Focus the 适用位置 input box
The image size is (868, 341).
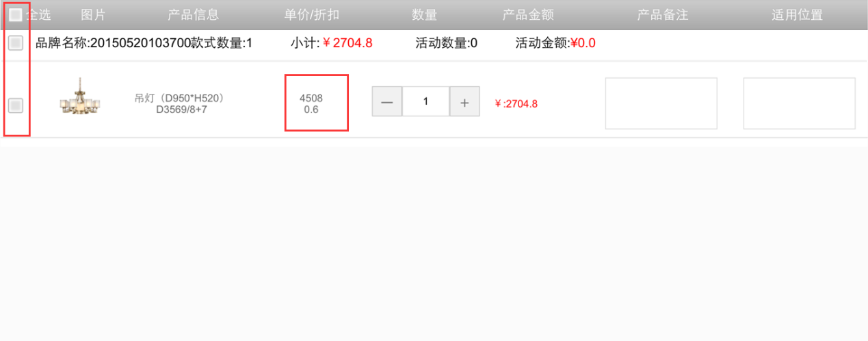tap(799, 103)
